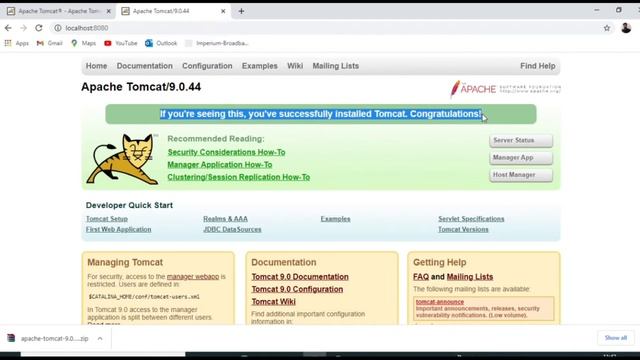Open the Maps bookmark
The image size is (640, 360).
tap(83, 43)
